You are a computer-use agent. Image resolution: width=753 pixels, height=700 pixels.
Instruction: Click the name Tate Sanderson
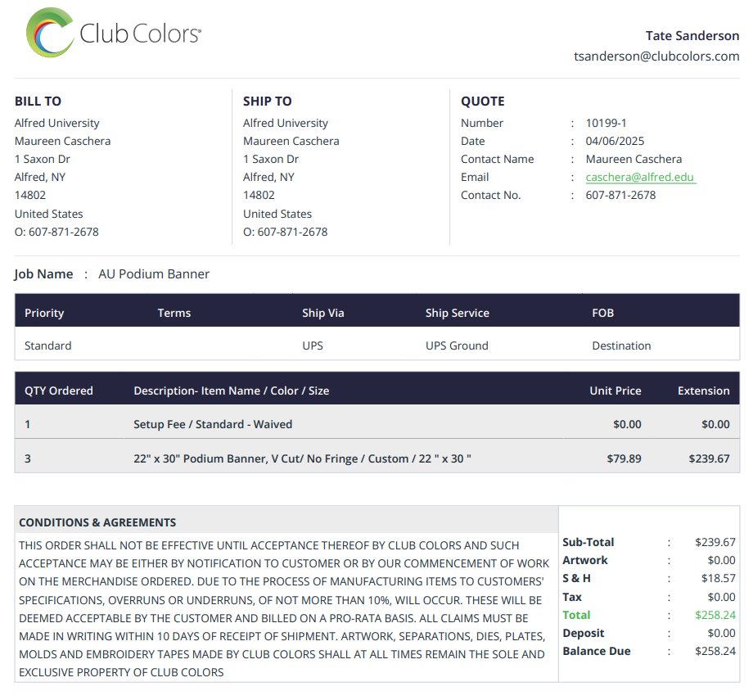click(x=692, y=35)
